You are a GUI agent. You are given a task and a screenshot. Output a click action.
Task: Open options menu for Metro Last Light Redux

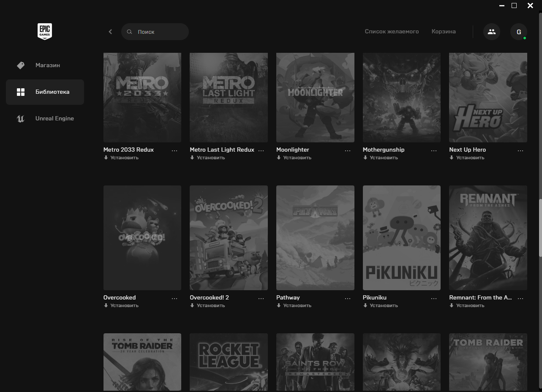[x=261, y=150]
